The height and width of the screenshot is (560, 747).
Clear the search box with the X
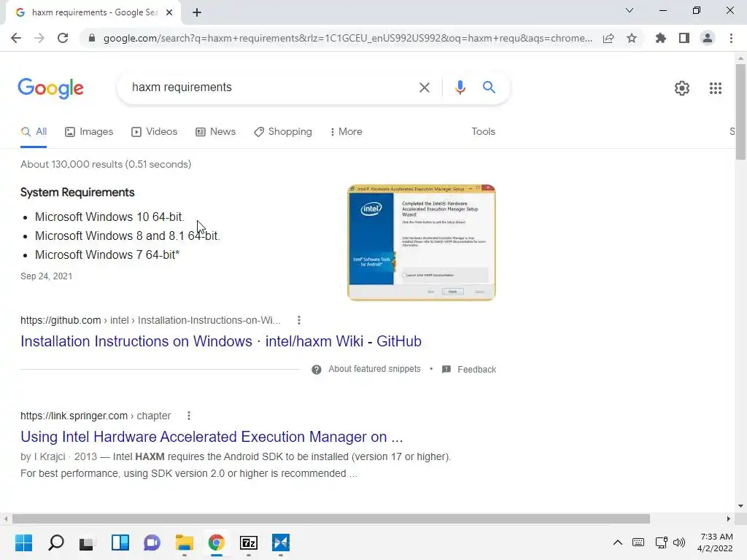[x=424, y=87]
